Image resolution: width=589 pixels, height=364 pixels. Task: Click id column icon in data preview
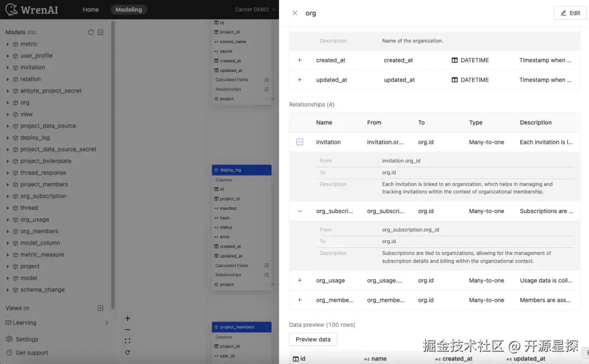click(296, 359)
